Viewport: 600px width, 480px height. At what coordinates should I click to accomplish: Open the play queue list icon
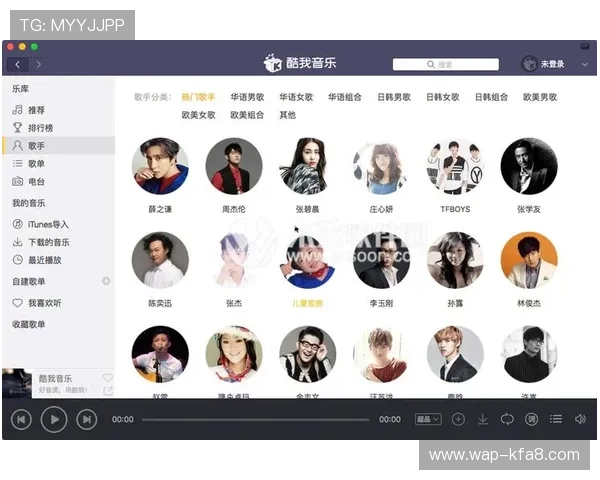coord(556,420)
